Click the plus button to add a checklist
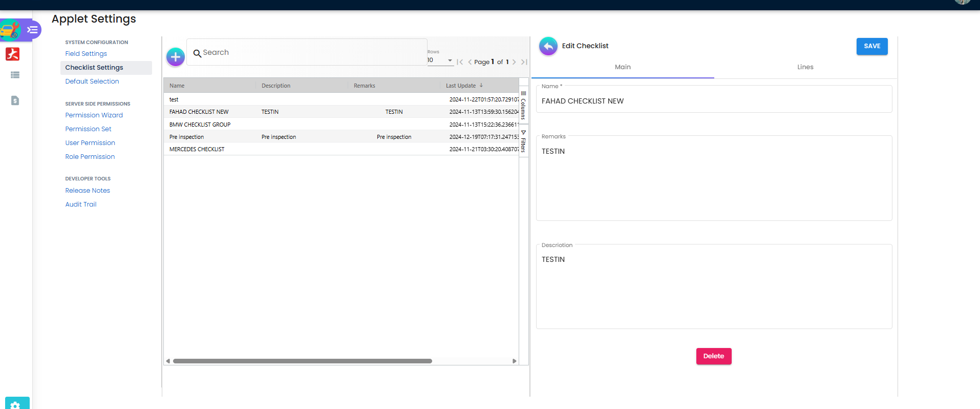Viewport: 980px width, 409px height. pyautogui.click(x=176, y=57)
